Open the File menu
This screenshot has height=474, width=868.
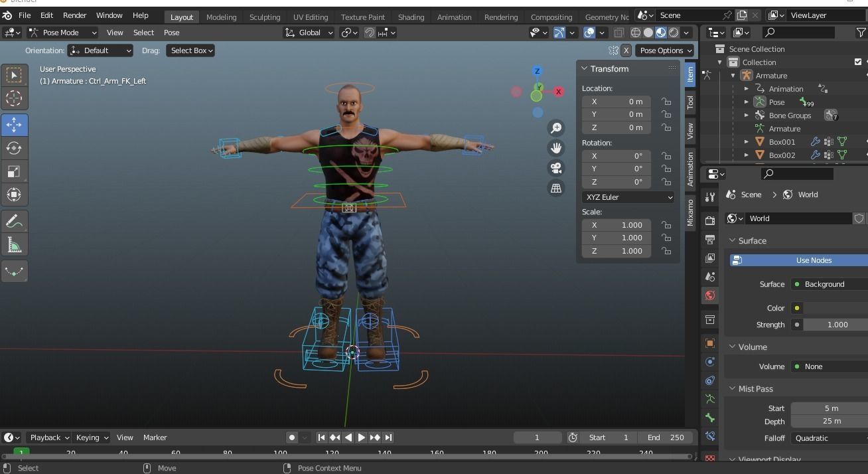click(x=25, y=15)
